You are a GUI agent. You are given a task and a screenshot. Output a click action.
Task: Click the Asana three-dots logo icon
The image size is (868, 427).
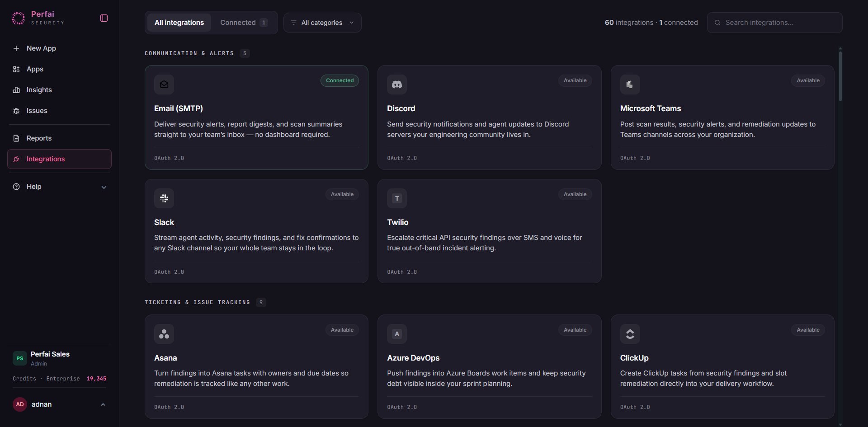(164, 334)
